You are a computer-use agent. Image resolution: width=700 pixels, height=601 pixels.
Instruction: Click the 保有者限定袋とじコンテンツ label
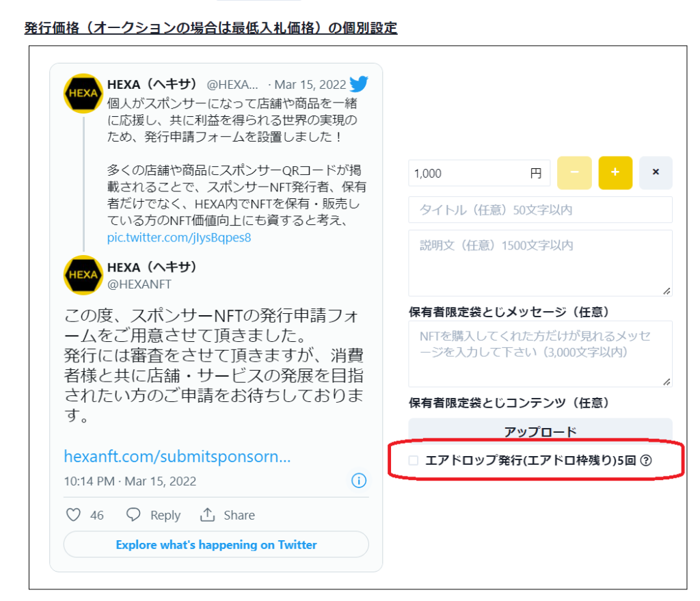509,403
